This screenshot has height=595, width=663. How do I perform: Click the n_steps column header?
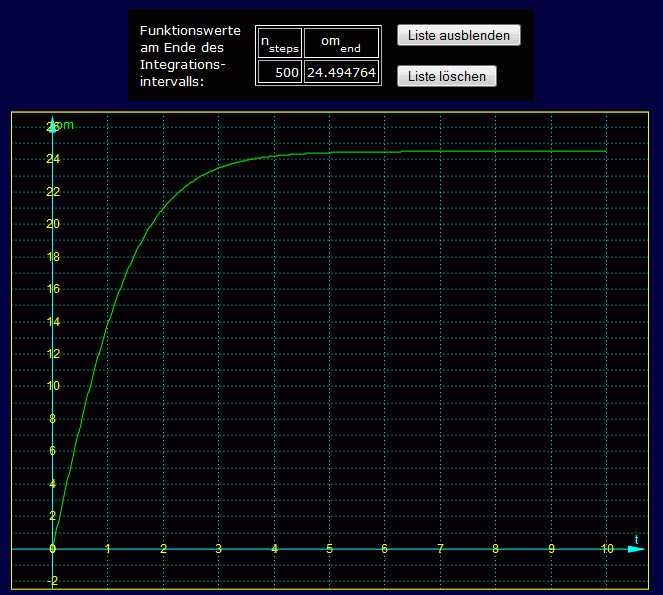(279, 42)
